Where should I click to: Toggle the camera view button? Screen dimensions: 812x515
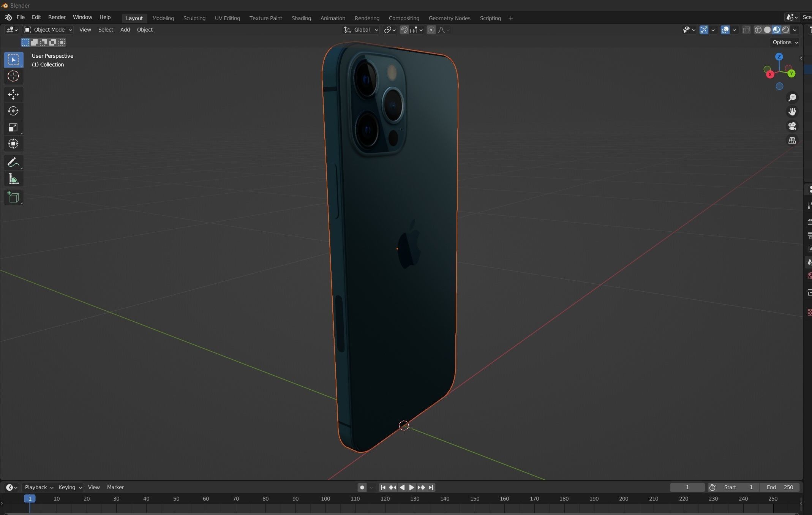point(792,126)
